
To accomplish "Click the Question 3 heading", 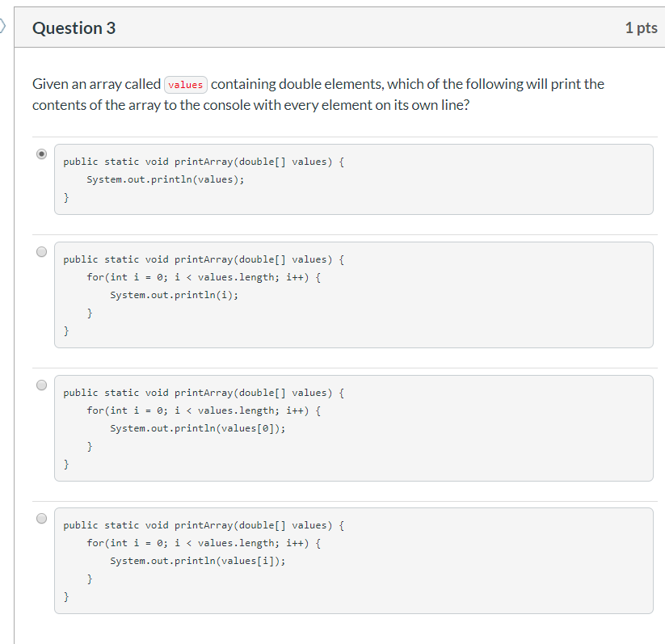I will click(74, 27).
